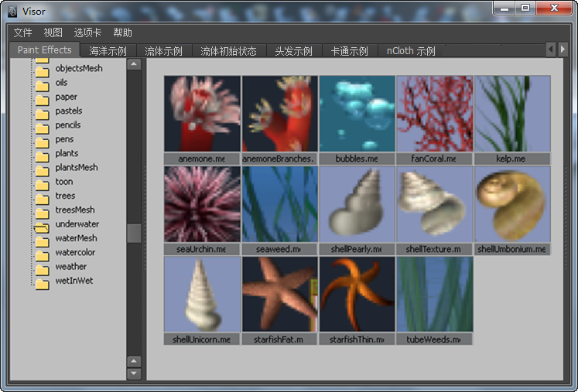Switch to the nCloth 示例 tab

tap(411, 51)
